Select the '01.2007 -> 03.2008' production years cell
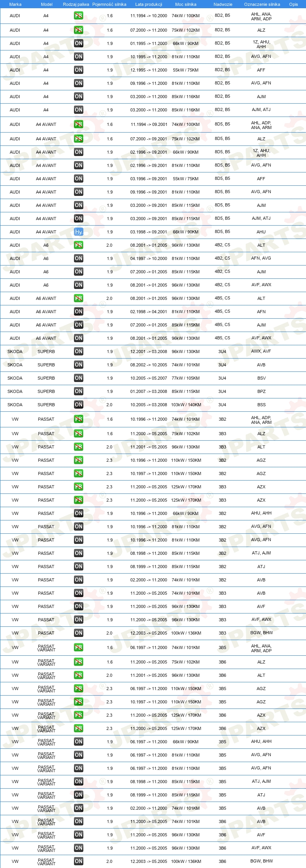 (x=149, y=391)
